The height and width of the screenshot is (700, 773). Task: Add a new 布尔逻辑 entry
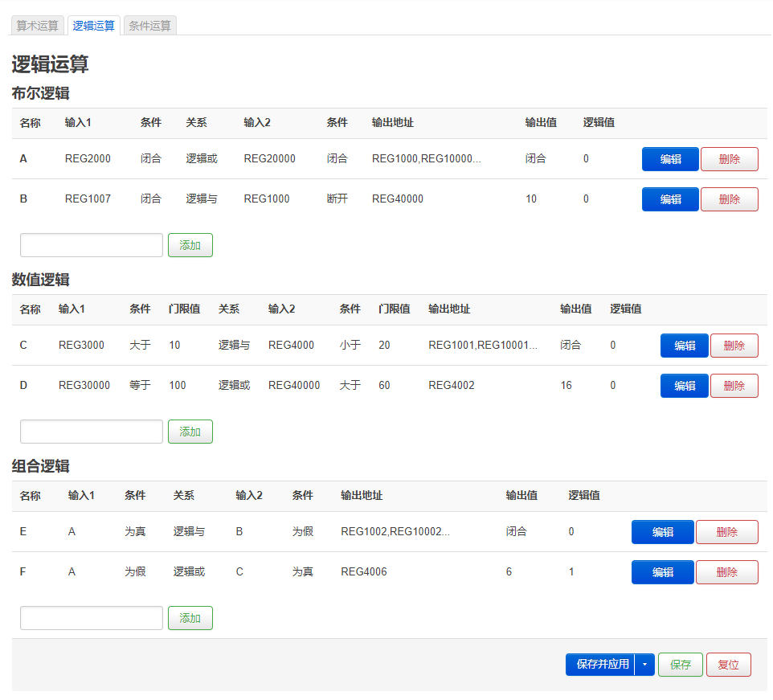coord(190,245)
